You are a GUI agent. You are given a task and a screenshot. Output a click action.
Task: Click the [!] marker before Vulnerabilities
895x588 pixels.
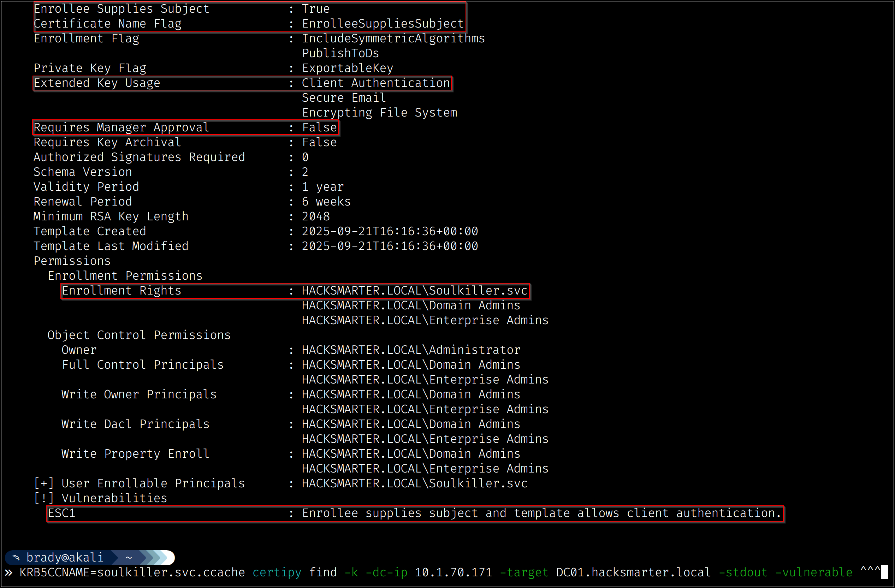(44, 498)
